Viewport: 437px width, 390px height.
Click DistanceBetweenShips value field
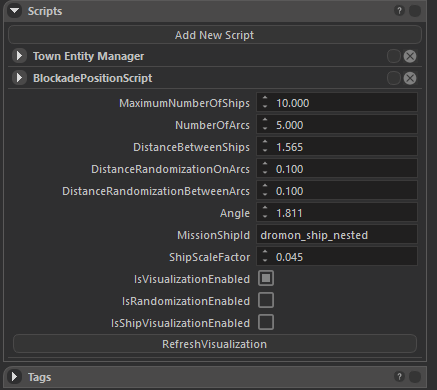coord(337,147)
